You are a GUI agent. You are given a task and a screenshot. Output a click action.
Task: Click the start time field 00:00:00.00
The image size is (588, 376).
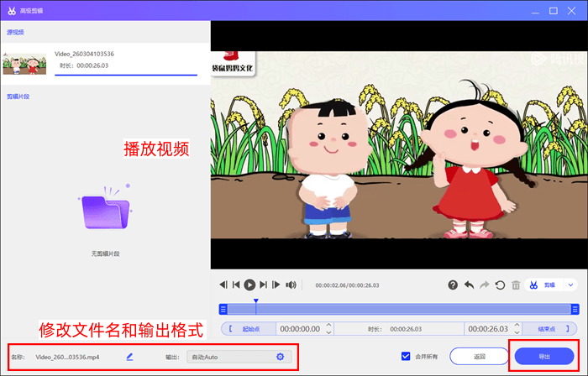coord(300,329)
